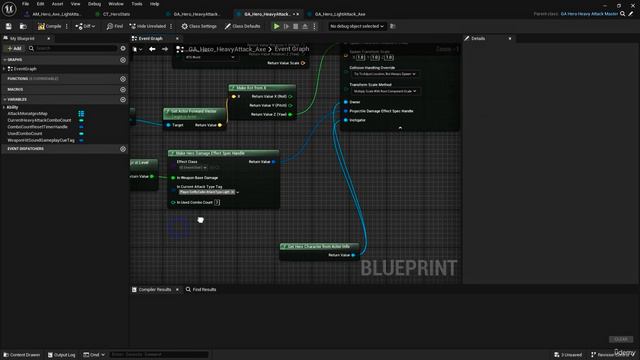Viewport: 640px width, 360px height.
Task: Open the parent class GA Hero Heavy Attack Master link
Action: coord(589,14)
